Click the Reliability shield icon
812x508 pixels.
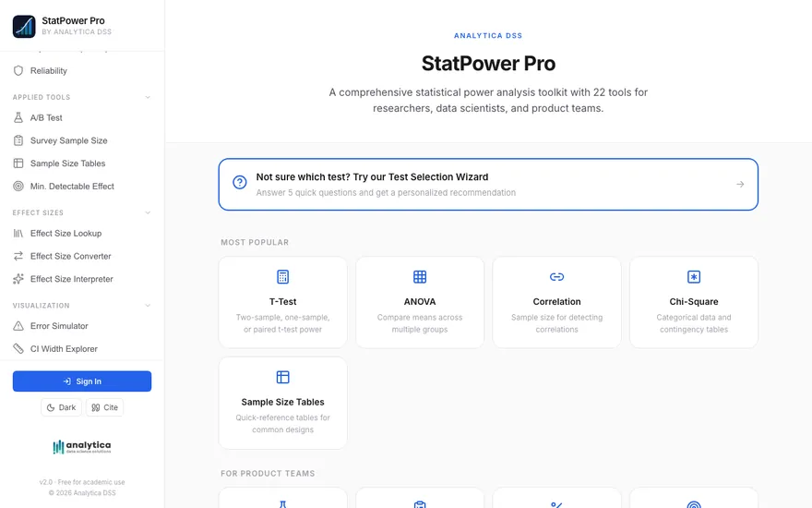[x=18, y=70]
